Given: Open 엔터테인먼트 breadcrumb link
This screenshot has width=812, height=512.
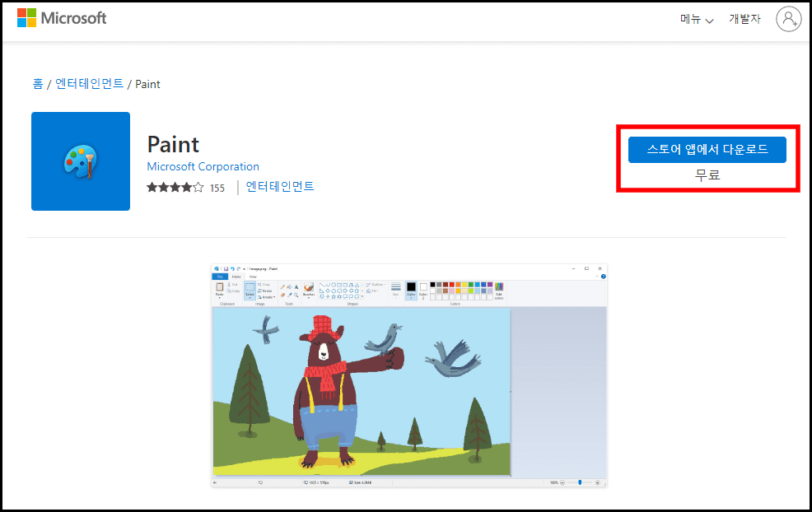Looking at the screenshot, I should click(x=89, y=84).
